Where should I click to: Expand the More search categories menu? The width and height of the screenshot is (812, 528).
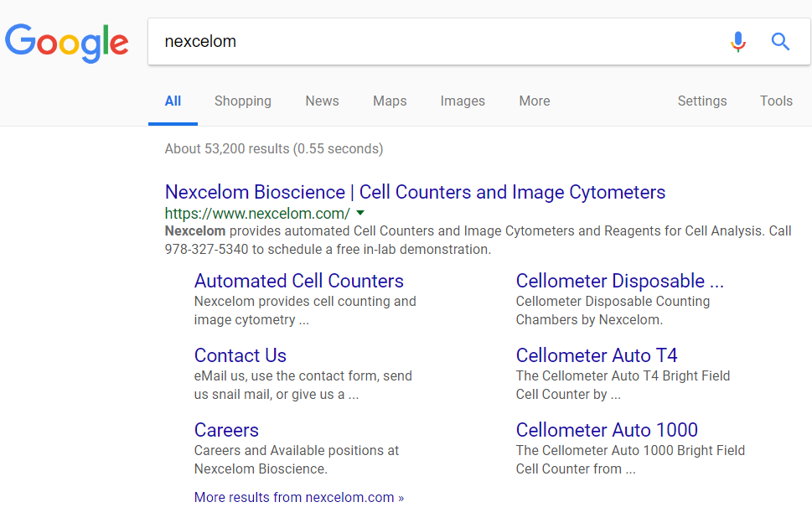pos(535,101)
